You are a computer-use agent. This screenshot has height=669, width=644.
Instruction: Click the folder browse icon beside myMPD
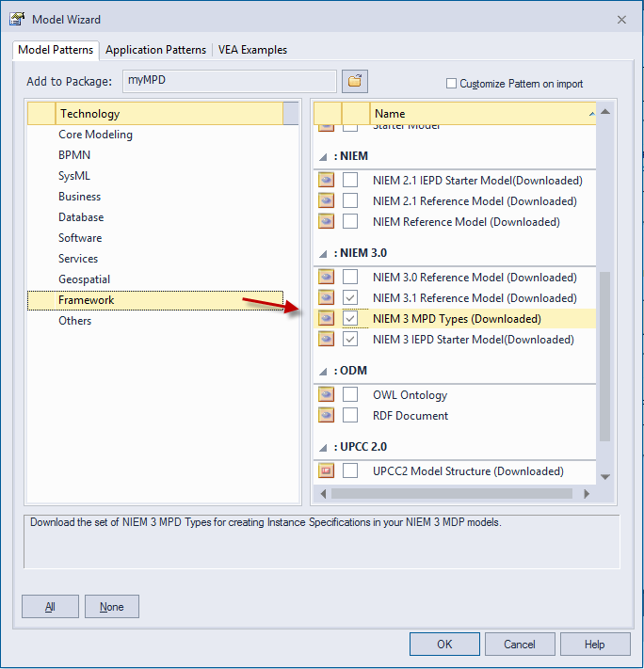click(355, 82)
